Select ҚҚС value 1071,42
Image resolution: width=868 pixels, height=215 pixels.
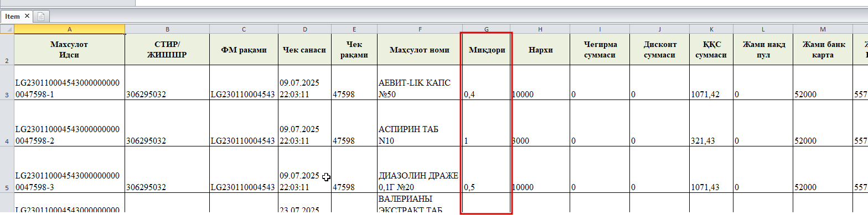pos(711,82)
